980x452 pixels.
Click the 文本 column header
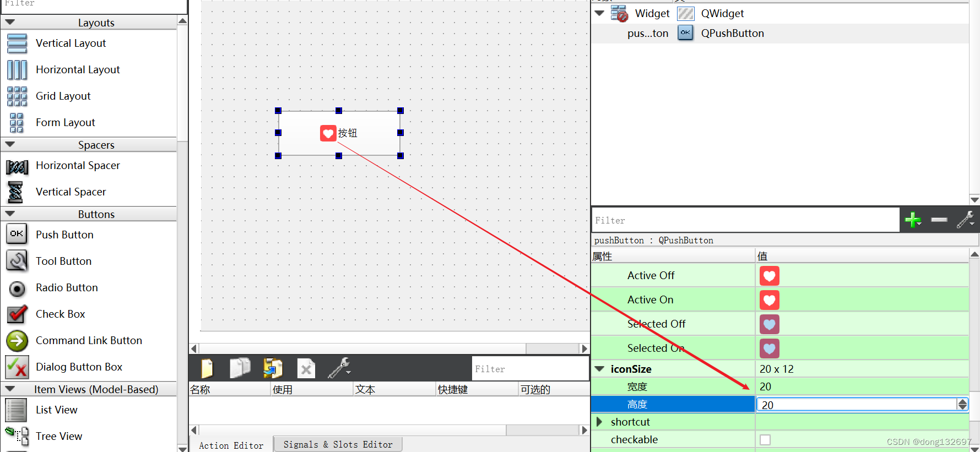coord(394,389)
